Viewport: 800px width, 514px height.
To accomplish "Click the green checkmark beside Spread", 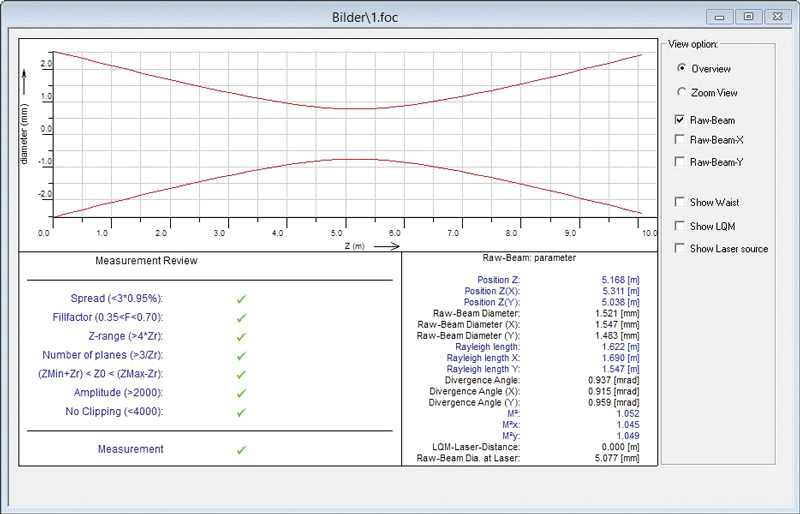I will [x=241, y=299].
